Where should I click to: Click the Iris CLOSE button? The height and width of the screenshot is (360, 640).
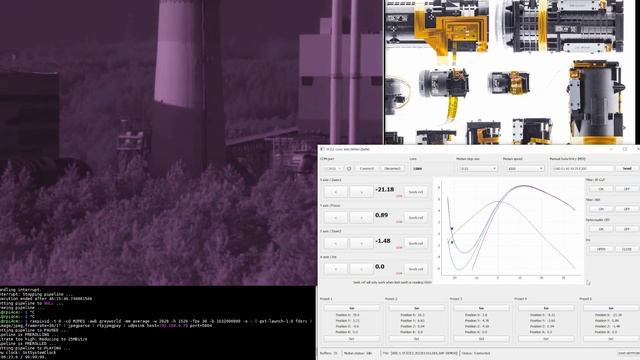[627, 249]
